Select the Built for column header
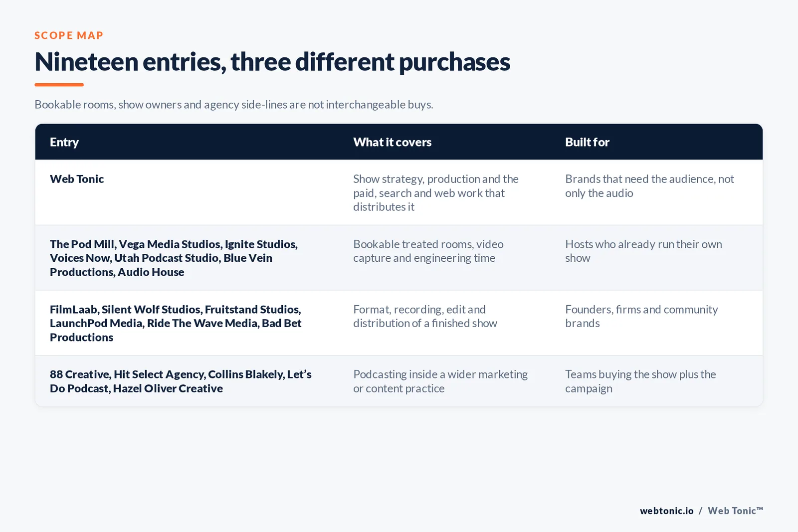798x532 pixels. [x=587, y=142]
